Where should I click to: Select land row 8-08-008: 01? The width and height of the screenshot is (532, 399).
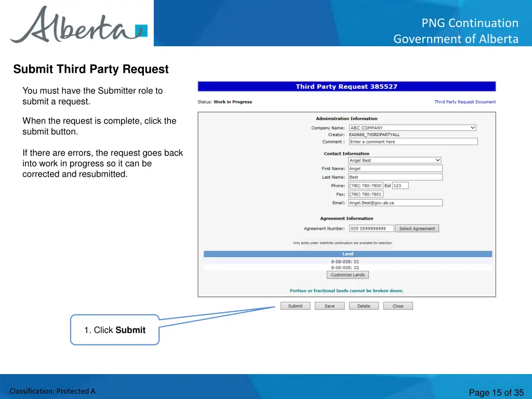click(345, 262)
